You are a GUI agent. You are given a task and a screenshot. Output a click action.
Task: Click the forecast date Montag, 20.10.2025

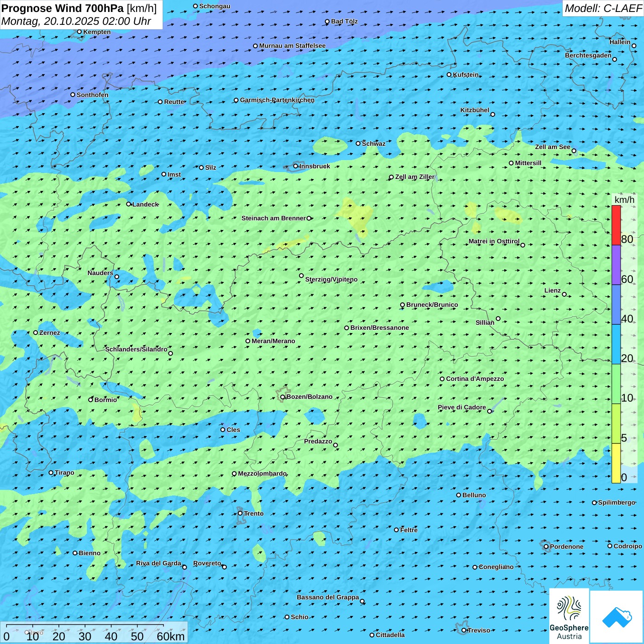(x=76, y=21)
